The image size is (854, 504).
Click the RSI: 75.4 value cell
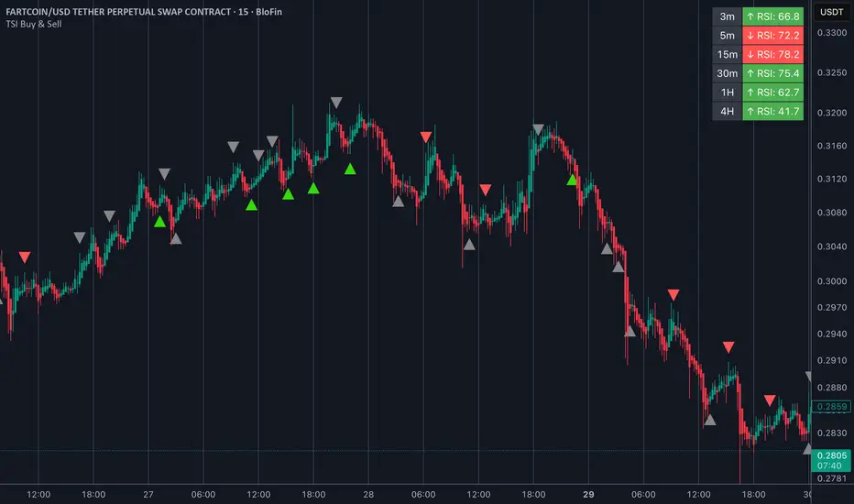772,73
